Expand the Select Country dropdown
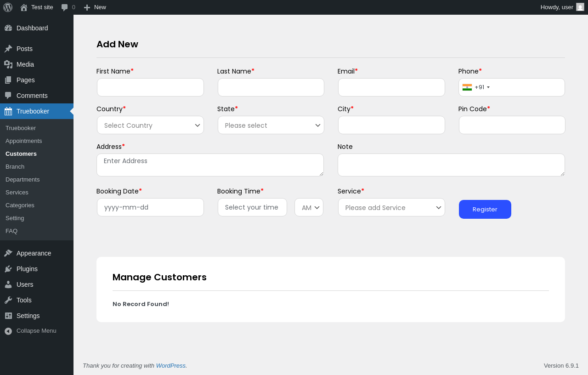The width and height of the screenshot is (588, 375). (x=150, y=125)
